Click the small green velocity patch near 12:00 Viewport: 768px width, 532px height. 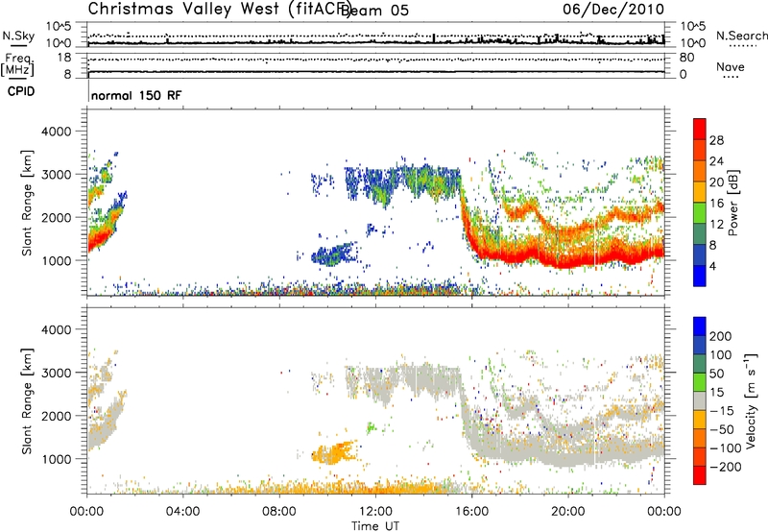coord(372,427)
